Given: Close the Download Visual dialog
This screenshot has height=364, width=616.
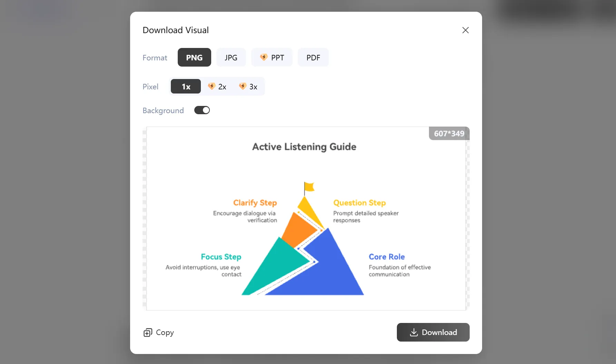Looking at the screenshot, I should tap(466, 30).
